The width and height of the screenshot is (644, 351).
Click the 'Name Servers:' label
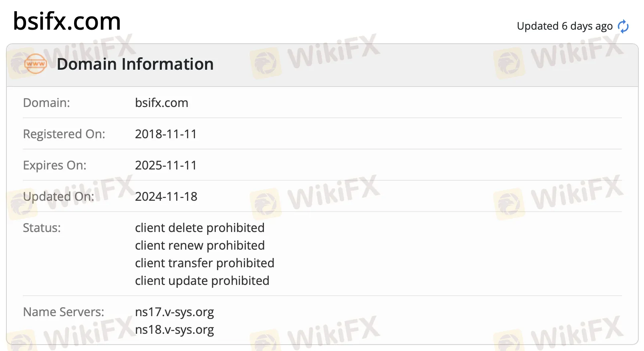(64, 312)
